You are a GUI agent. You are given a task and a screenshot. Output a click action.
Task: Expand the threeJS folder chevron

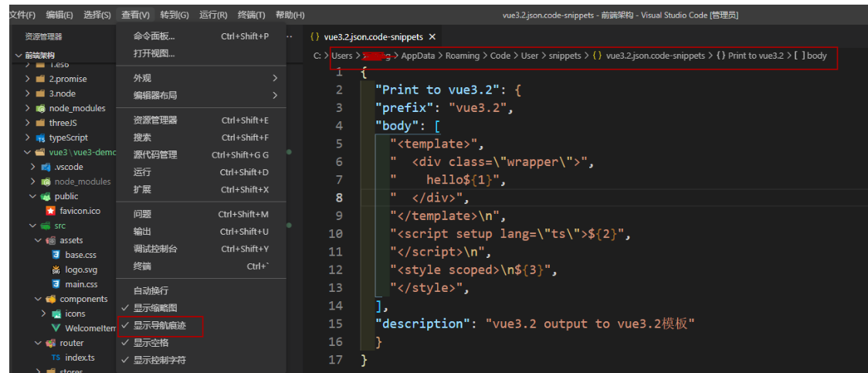point(27,122)
